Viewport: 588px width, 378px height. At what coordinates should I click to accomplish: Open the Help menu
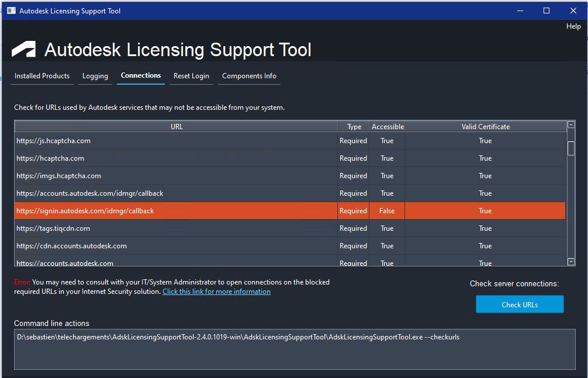click(573, 26)
